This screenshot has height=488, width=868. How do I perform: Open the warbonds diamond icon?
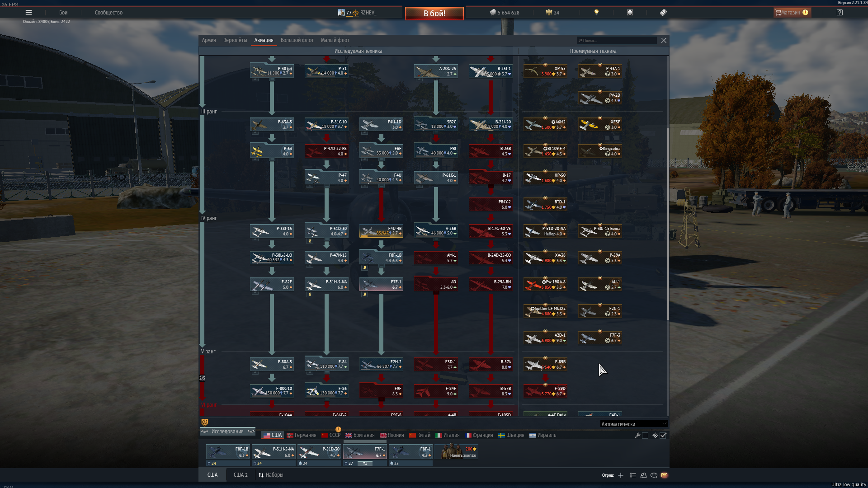[630, 13]
